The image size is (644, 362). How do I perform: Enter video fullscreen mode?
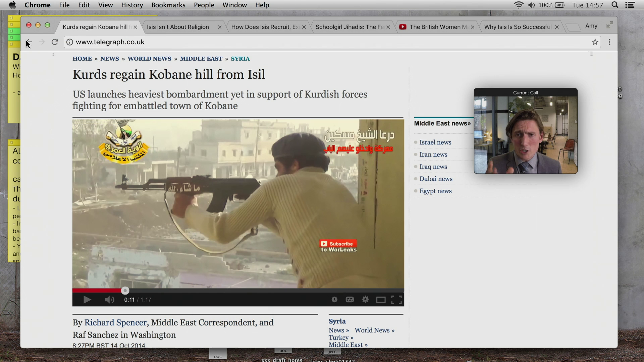396,300
